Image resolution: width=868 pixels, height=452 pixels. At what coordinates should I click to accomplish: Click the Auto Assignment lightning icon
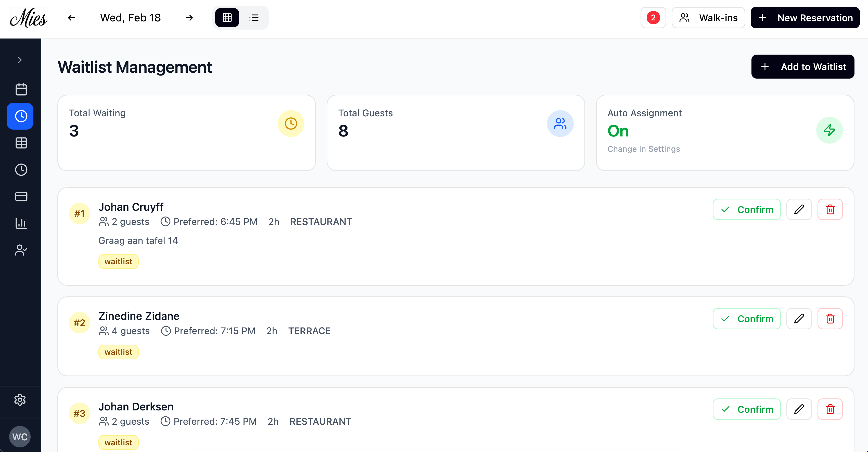(829, 130)
